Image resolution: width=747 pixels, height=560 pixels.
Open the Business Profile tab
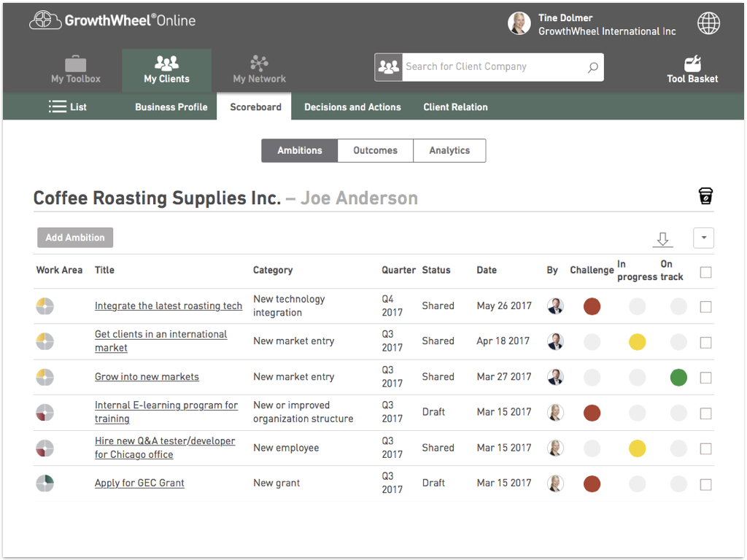[171, 106]
